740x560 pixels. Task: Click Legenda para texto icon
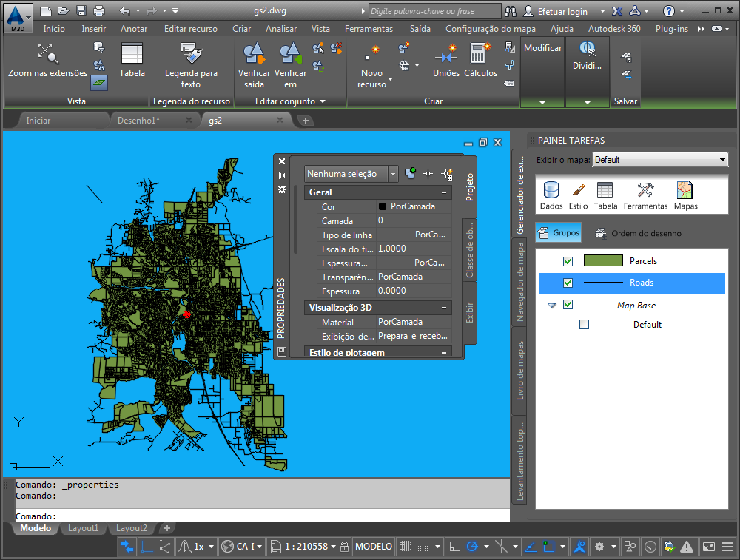191,54
